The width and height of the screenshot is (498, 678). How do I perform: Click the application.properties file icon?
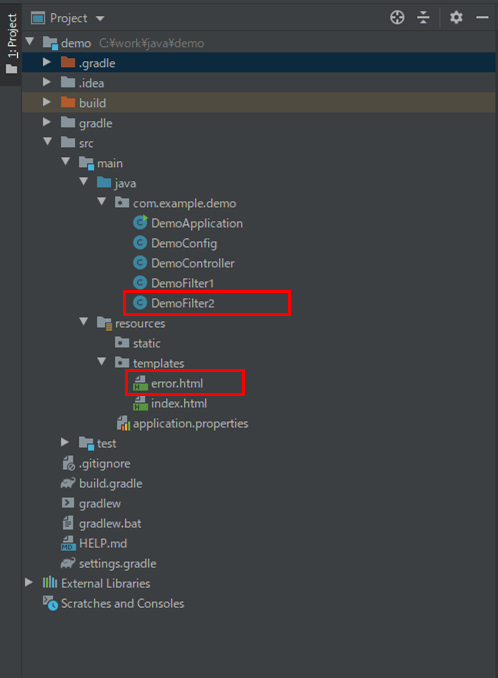point(123,423)
